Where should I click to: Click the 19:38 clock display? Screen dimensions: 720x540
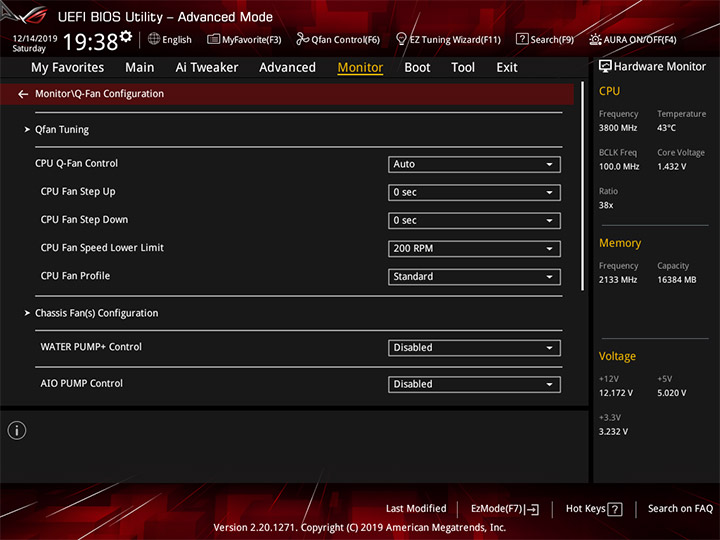(x=90, y=42)
